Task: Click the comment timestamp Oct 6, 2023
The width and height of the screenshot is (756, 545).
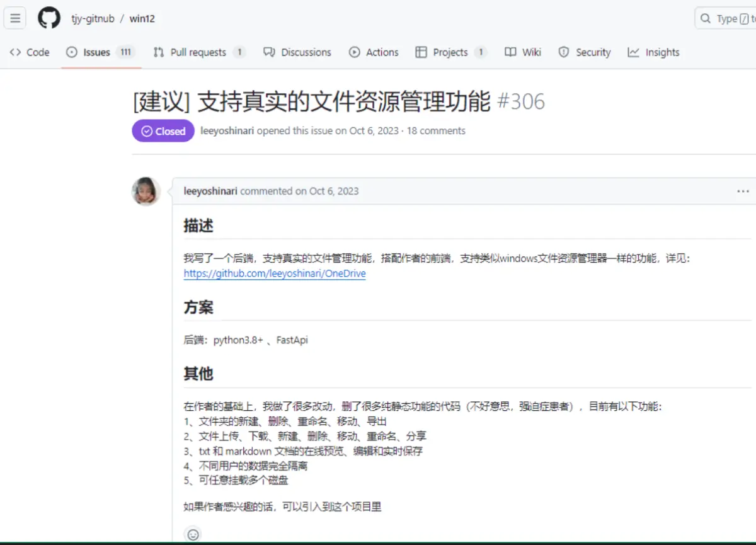Action: 334,191
